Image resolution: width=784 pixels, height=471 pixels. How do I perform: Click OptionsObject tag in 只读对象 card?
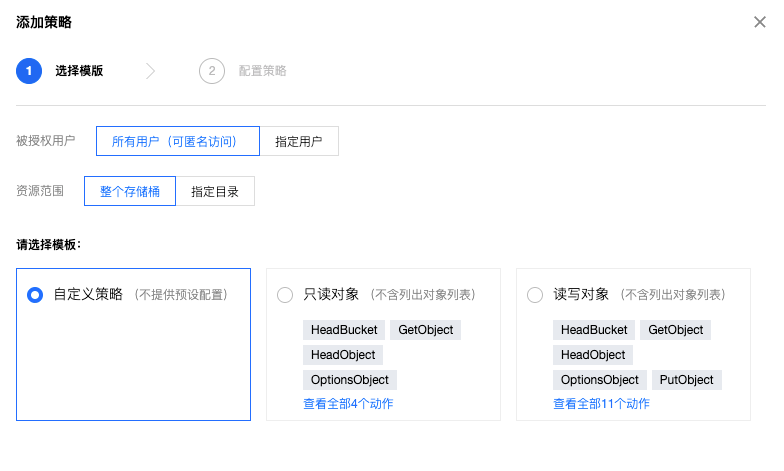350,380
